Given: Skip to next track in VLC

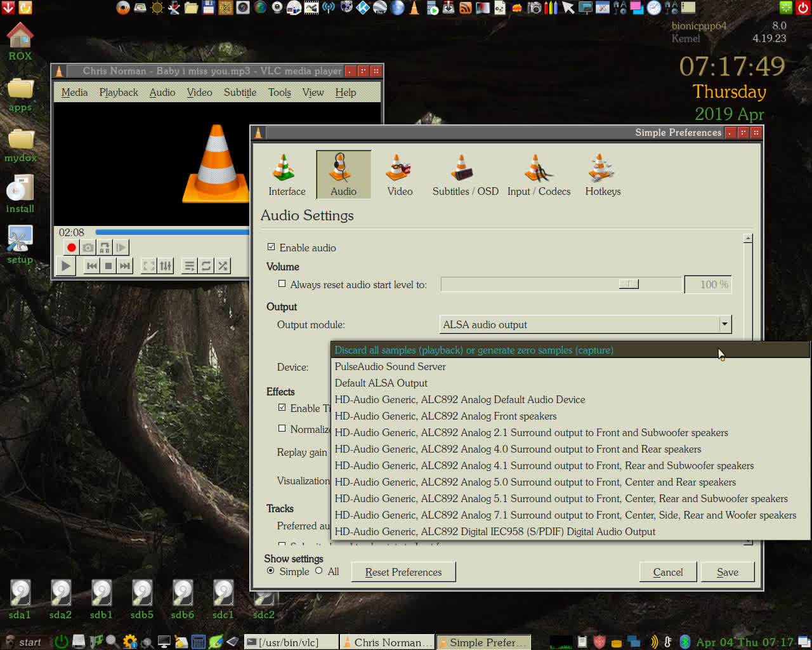Looking at the screenshot, I should [125, 266].
